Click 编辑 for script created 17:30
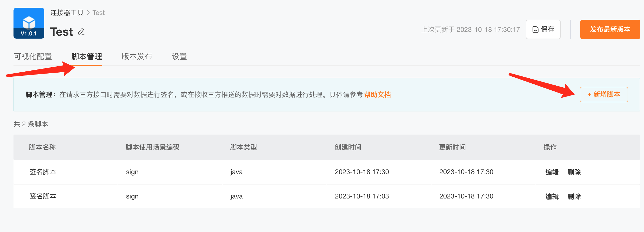 [552, 172]
